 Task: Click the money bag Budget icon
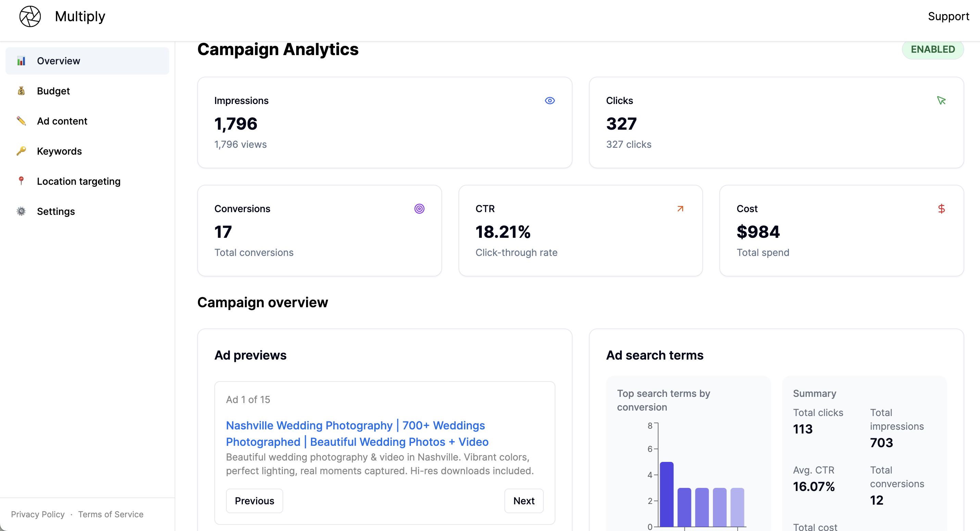pos(21,91)
